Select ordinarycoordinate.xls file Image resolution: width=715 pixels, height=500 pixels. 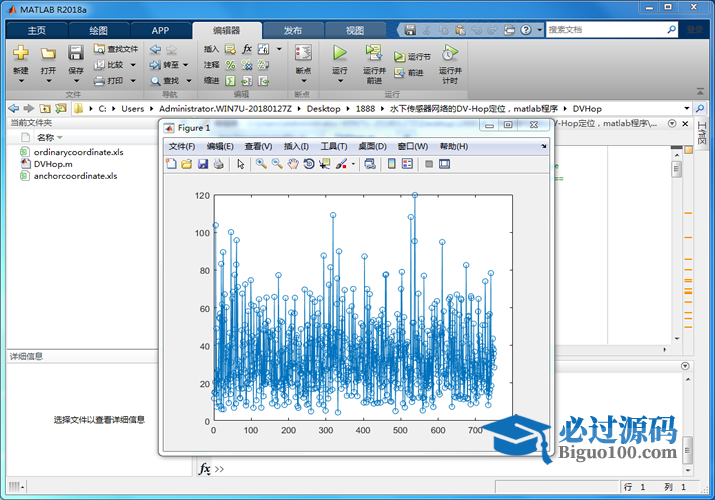78,152
